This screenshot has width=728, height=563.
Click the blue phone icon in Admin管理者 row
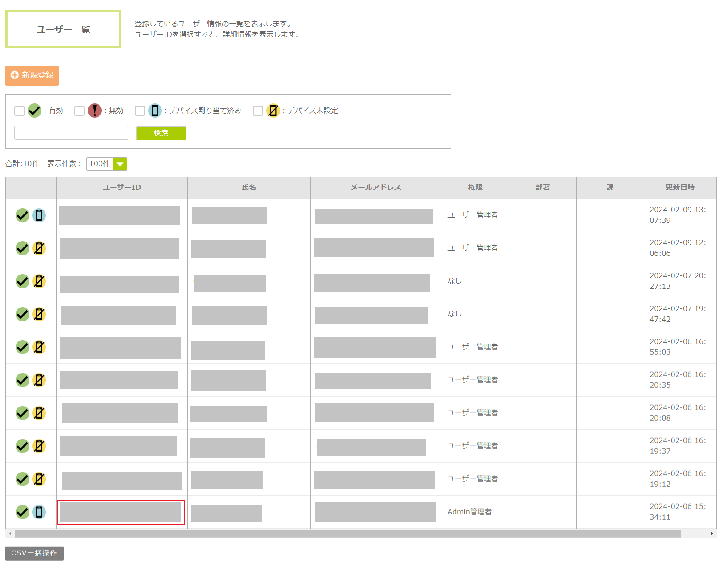point(39,512)
